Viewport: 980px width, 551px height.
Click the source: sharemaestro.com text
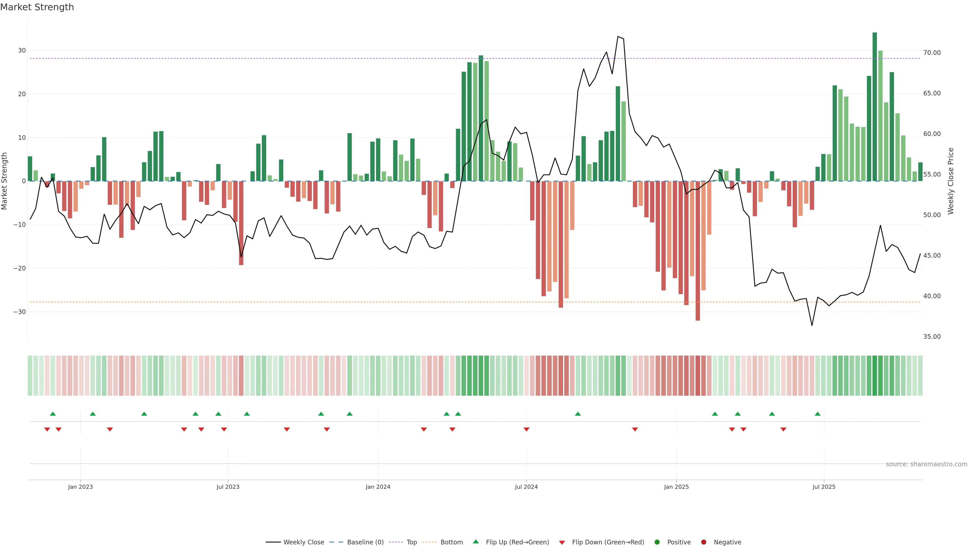[x=926, y=464]
